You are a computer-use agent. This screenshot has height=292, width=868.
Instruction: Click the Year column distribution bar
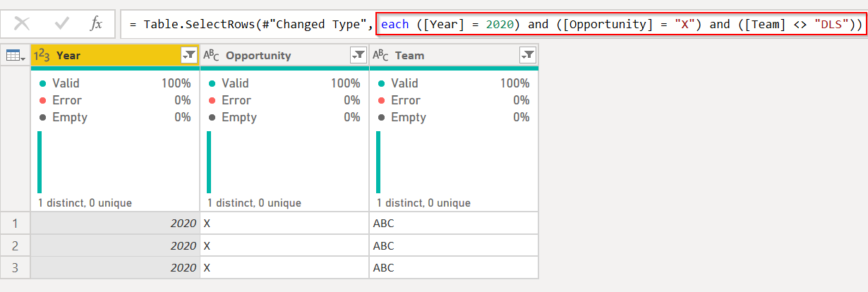[40, 162]
